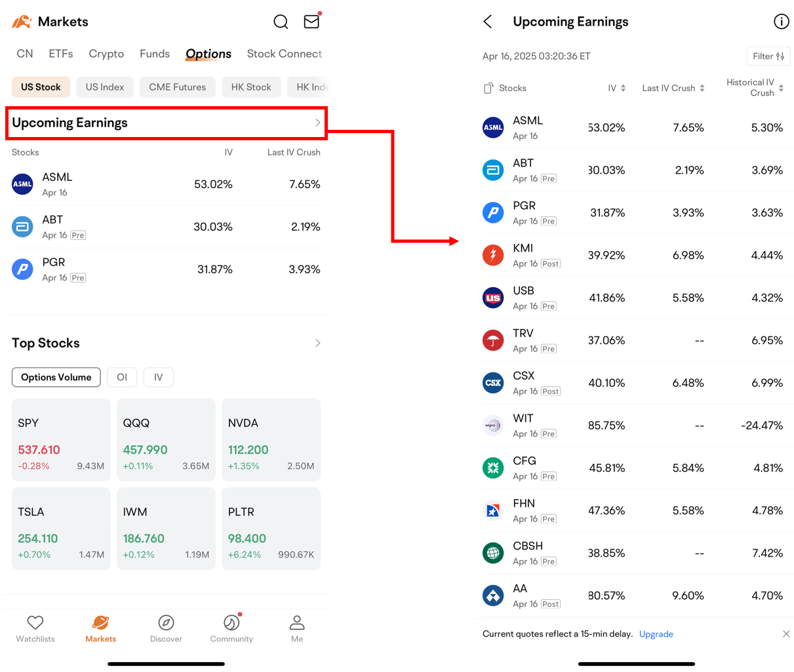Screen dimensions: 794x672
Task: Select the Options Volume filter
Action: pos(56,377)
